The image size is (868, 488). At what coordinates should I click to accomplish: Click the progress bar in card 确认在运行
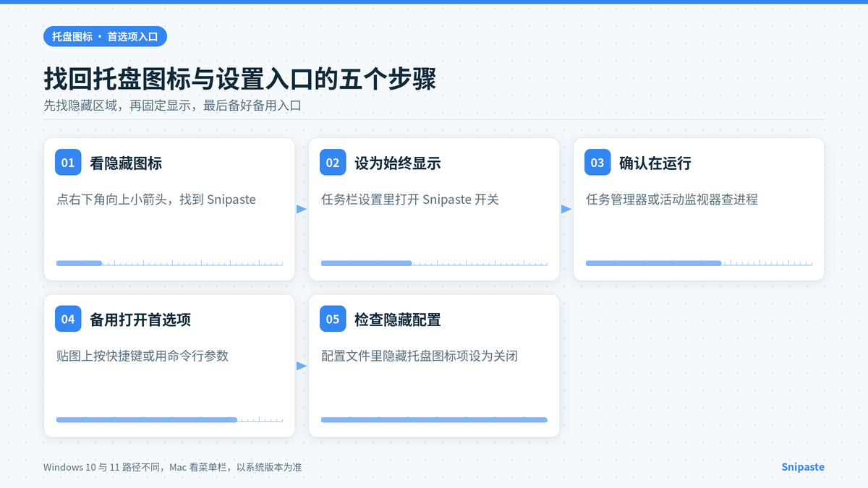click(699, 263)
